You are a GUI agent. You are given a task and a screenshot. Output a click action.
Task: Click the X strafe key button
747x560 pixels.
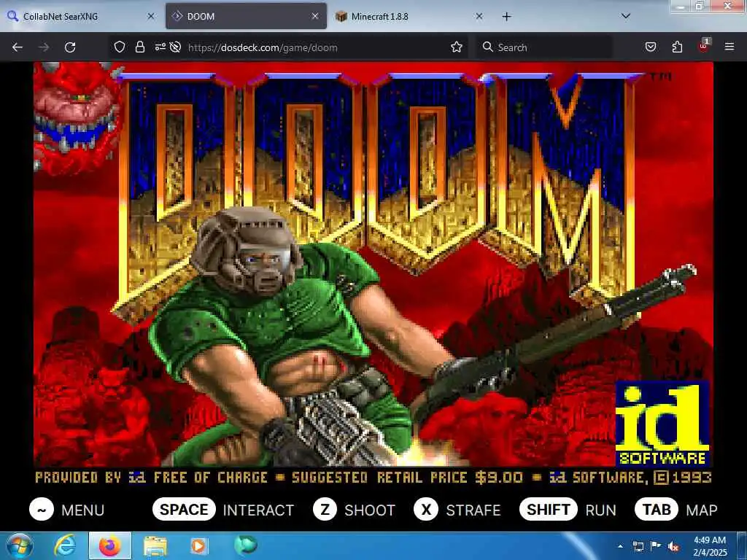[426, 510]
